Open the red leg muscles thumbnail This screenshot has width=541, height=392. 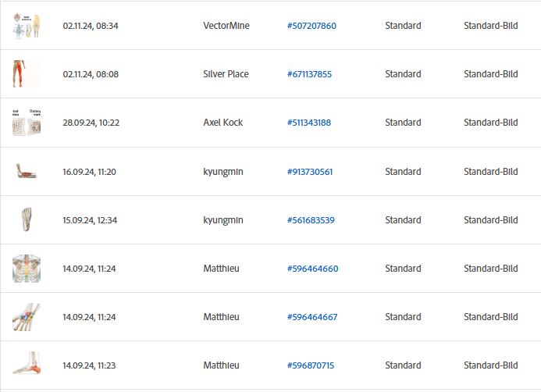pos(27,74)
